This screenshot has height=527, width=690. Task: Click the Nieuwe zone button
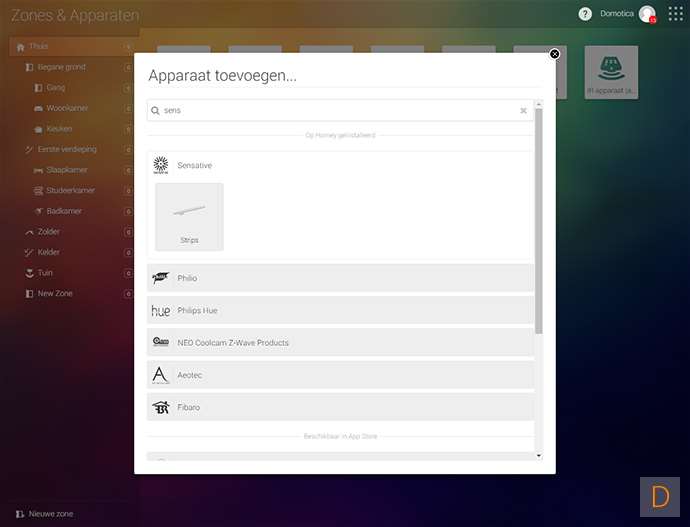point(44,514)
